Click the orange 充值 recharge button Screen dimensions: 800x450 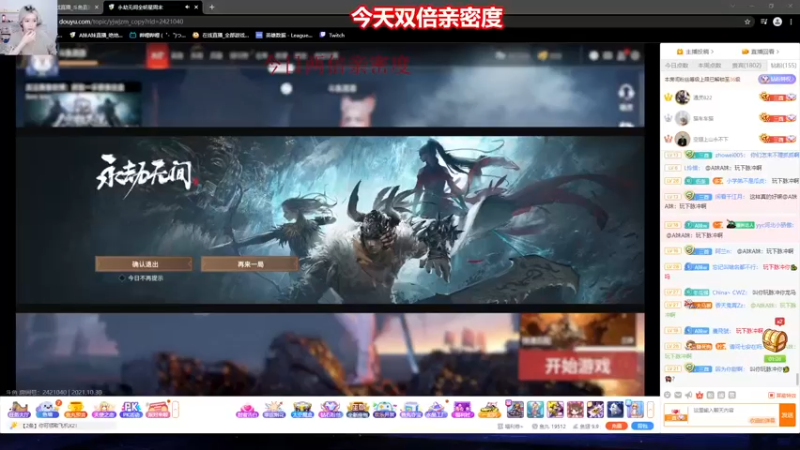(616, 426)
